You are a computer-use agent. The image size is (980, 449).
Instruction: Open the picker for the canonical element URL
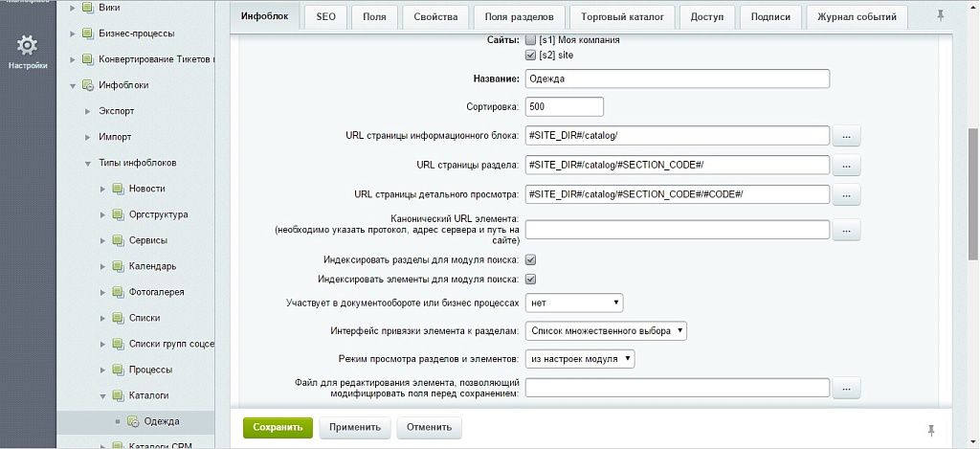846,230
